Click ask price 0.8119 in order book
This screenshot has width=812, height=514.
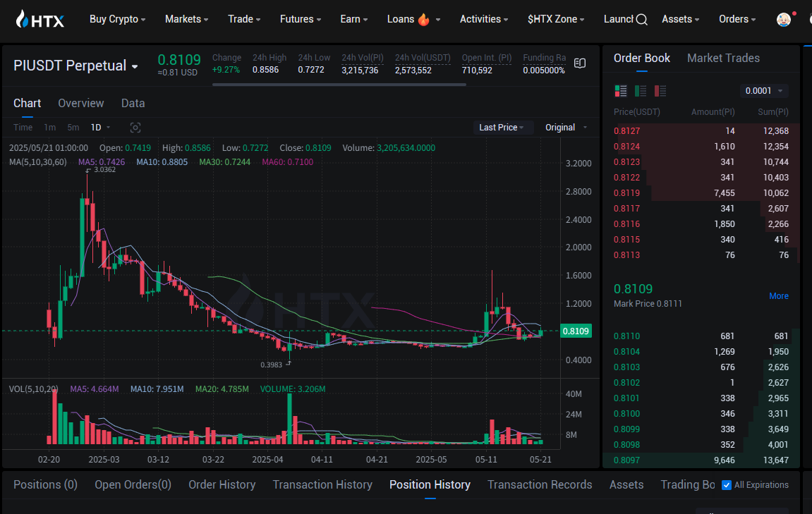pyautogui.click(x=626, y=193)
